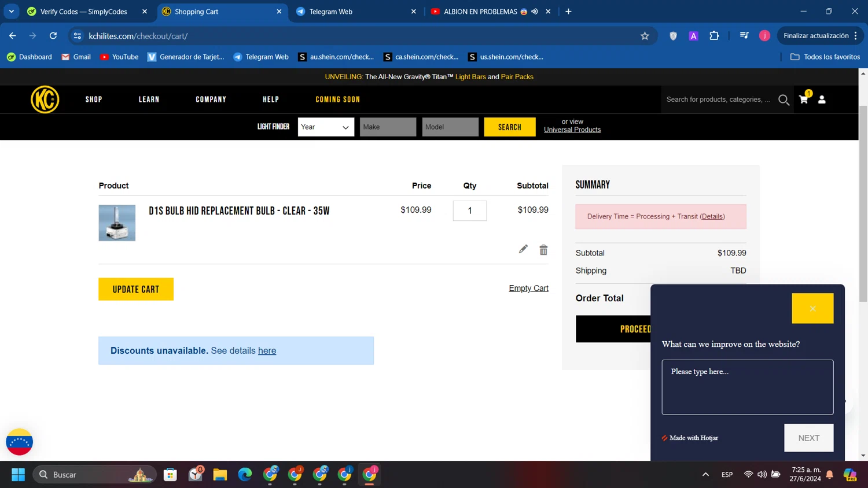Open the Finalizar actualización menu

tap(821, 36)
